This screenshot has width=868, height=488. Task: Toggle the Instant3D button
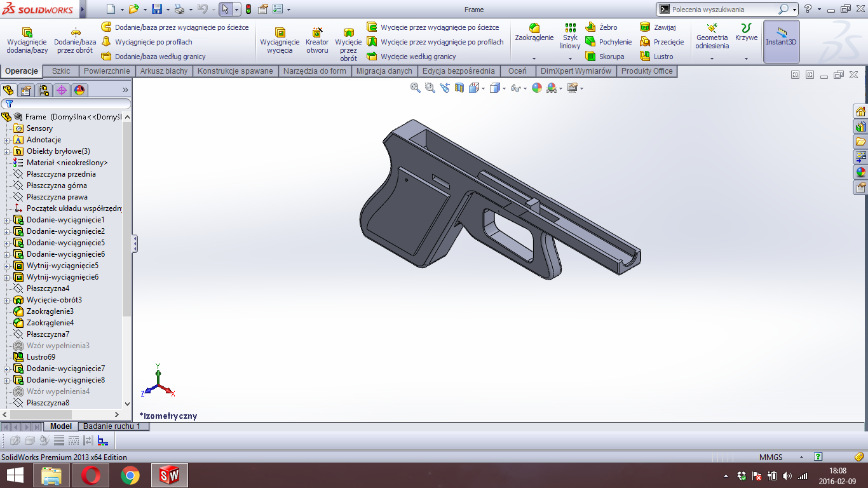coord(781,41)
